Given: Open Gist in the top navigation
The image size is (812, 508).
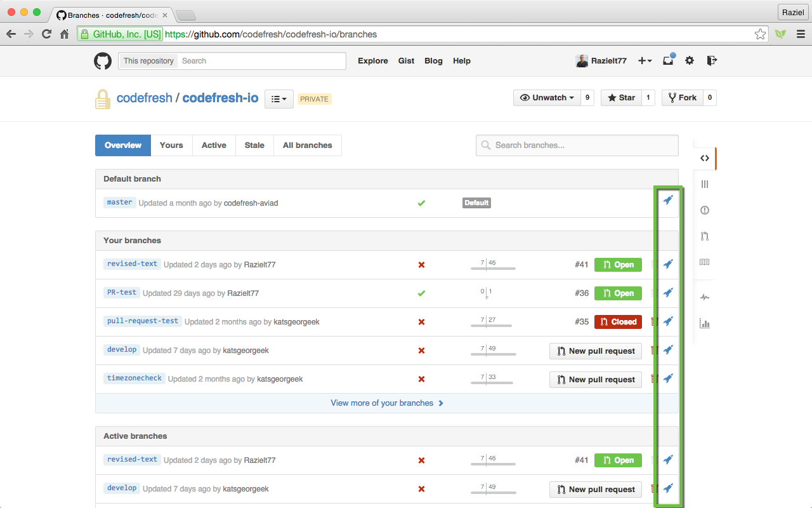Looking at the screenshot, I should [407, 61].
